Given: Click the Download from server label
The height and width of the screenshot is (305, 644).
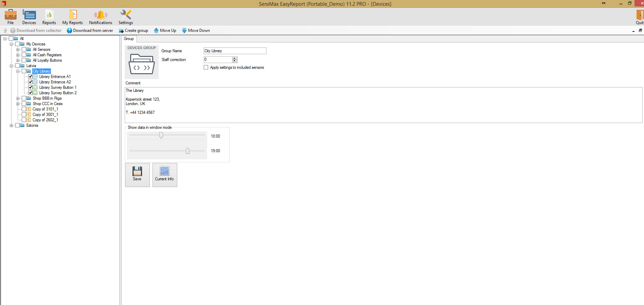Looking at the screenshot, I should (x=93, y=30).
